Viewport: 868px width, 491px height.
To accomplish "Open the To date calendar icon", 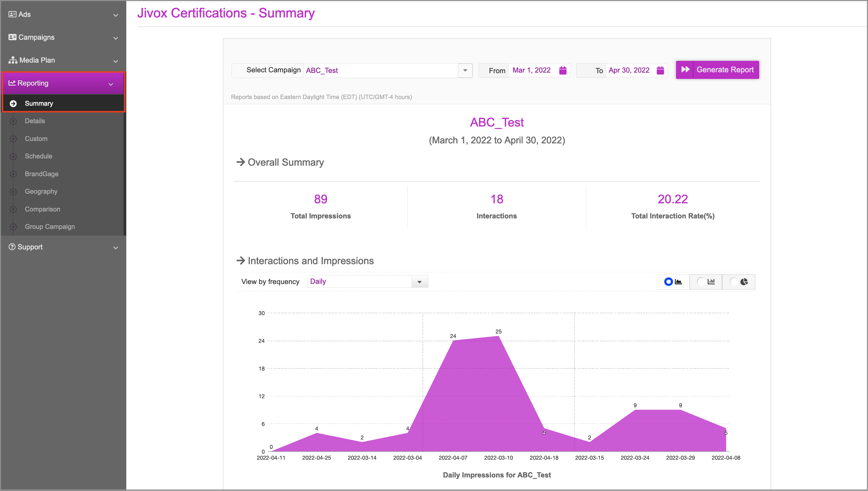I will click(x=660, y=70).
